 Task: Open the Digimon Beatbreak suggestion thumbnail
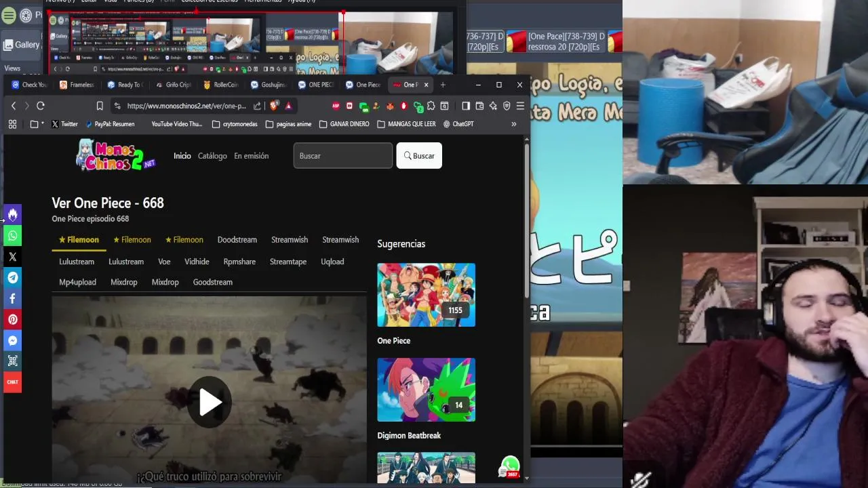426,390
